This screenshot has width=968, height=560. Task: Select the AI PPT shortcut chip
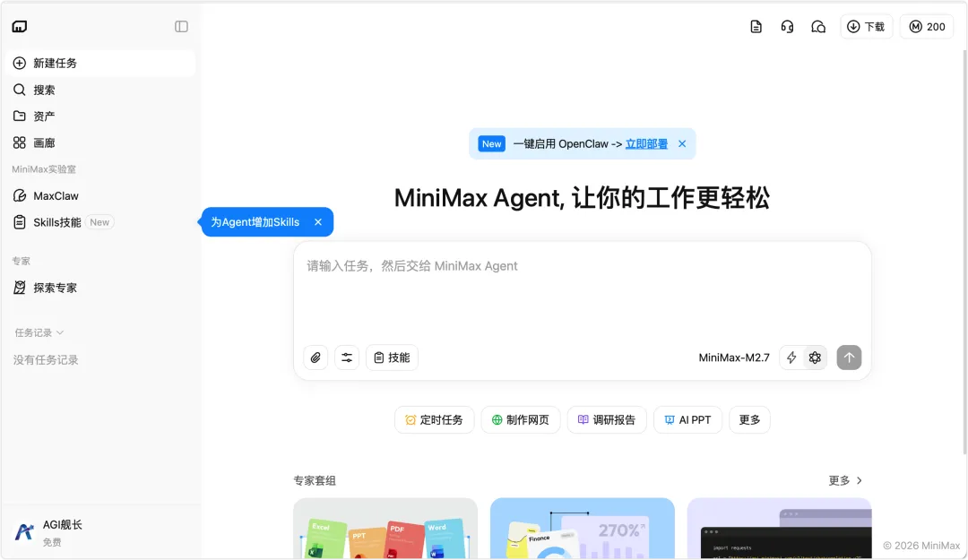tap(687, 420)
